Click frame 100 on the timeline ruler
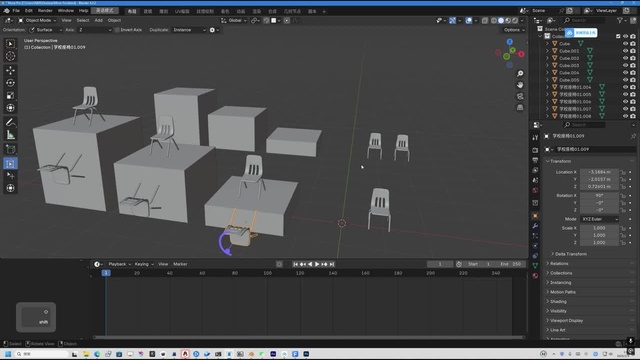640x360 pixels. [x=267, y=273]
